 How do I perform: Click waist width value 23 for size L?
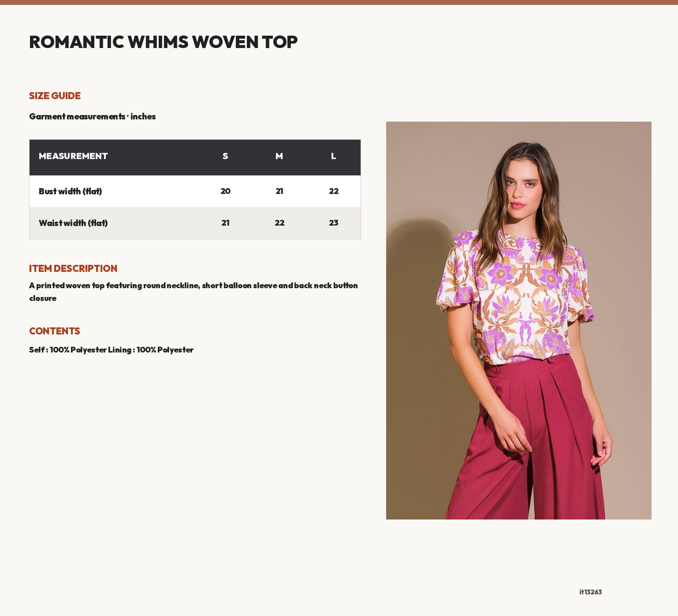tap(333, 223)
